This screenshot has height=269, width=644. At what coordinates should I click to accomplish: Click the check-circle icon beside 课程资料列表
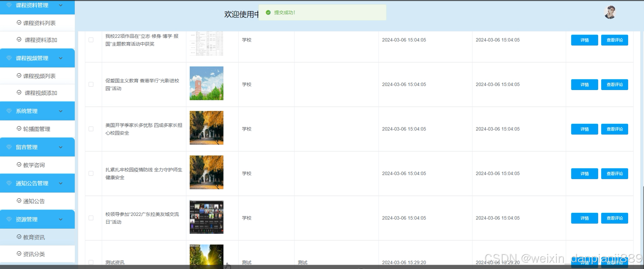pos(19,23)
